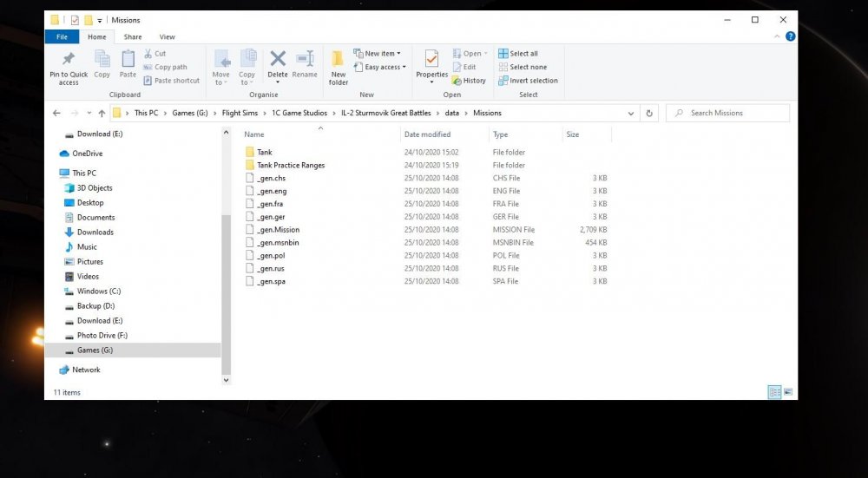868x478 pixels.
Task: Select the _gen.Mission file
Action: (278, 230)
